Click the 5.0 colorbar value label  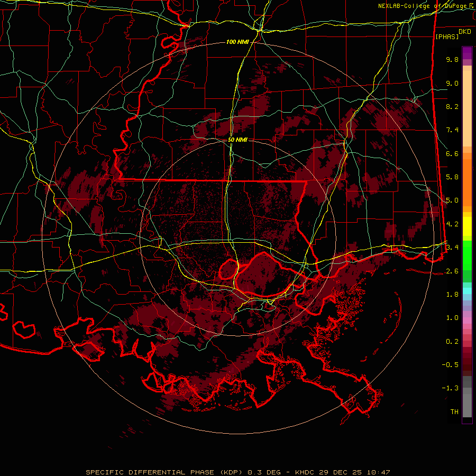click(452, 200)
